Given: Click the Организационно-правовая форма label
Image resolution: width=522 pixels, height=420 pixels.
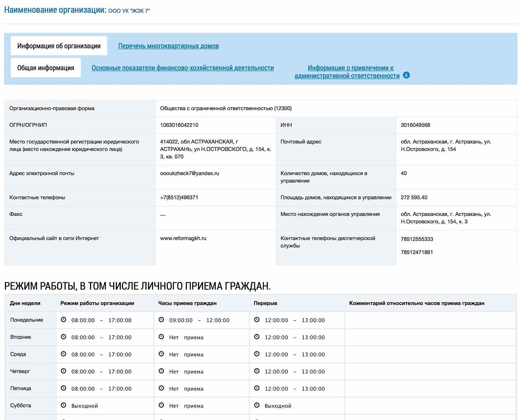Looking at the screenshot, I should (x=52, y=108).
